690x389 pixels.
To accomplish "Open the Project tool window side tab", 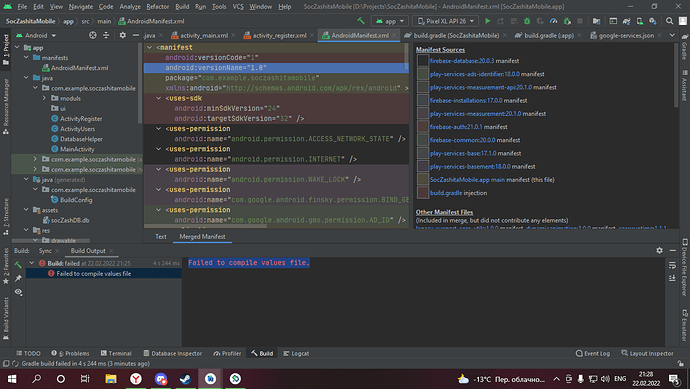I will 6,50.
